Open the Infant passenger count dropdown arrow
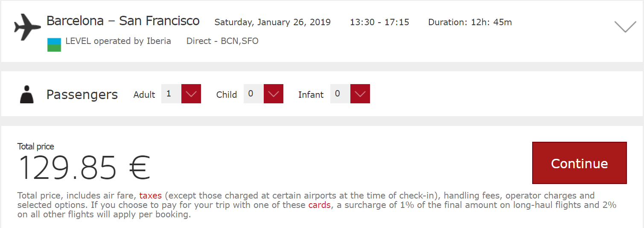Image resolution: width=644 pixels, height=228 pixels. (360, 94)
